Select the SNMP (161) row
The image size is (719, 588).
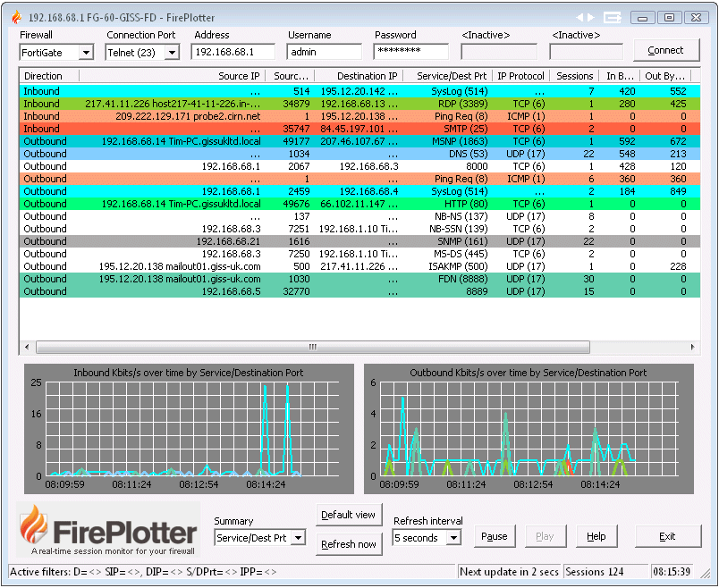[x=359, y=241]
